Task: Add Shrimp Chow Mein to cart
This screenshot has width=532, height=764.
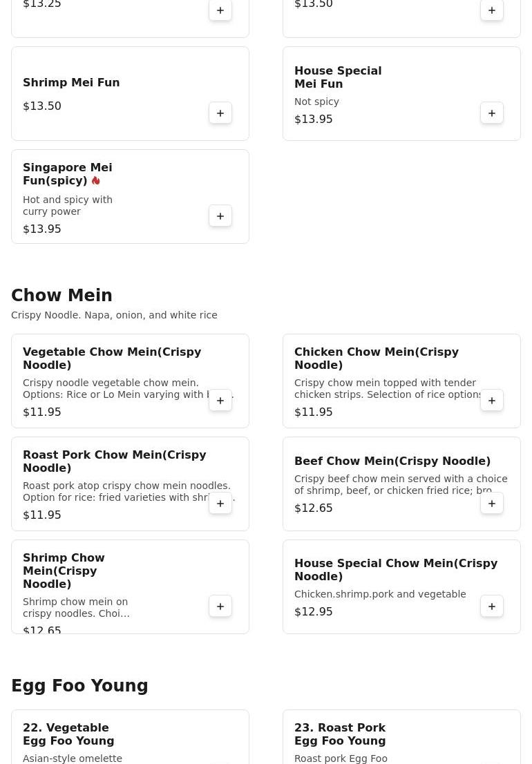Action: tap(220, 607)
